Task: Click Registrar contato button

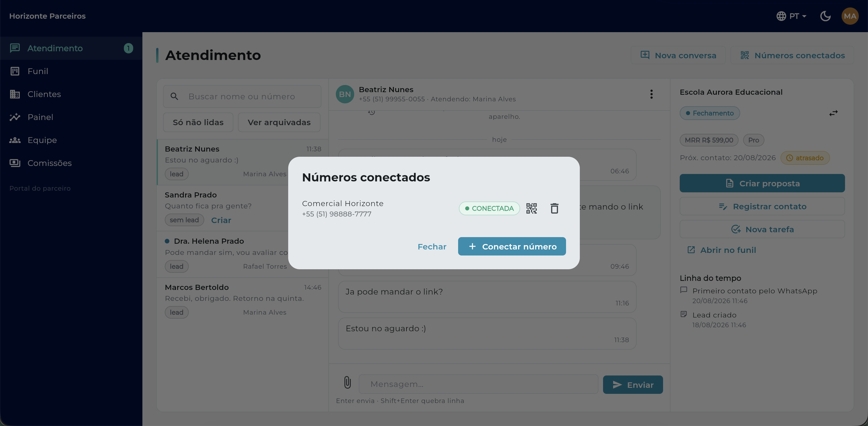Action: click(x=762, y=206)
